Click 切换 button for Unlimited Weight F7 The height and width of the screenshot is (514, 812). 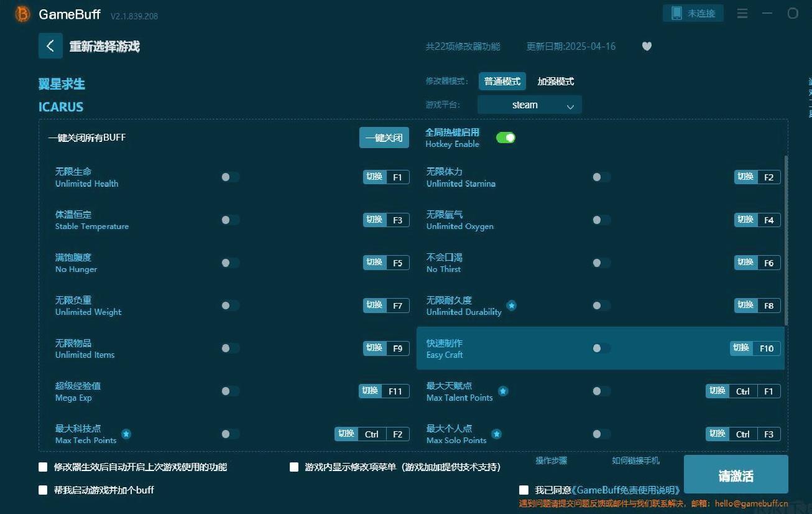(374, 305)
